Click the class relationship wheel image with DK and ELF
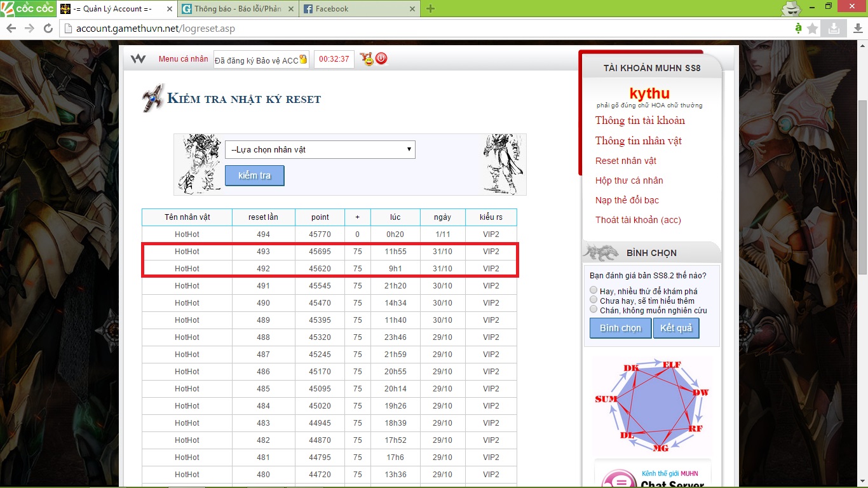 [652, 405]
